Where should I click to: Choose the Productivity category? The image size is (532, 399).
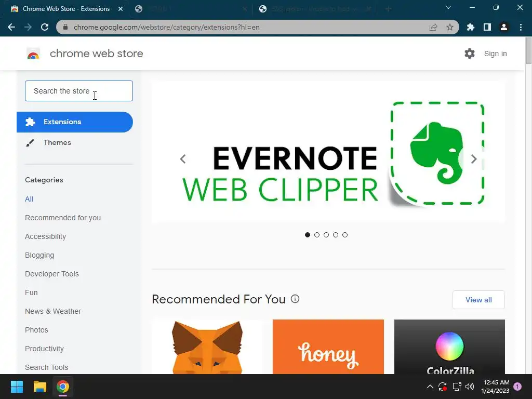click(45, 349)
